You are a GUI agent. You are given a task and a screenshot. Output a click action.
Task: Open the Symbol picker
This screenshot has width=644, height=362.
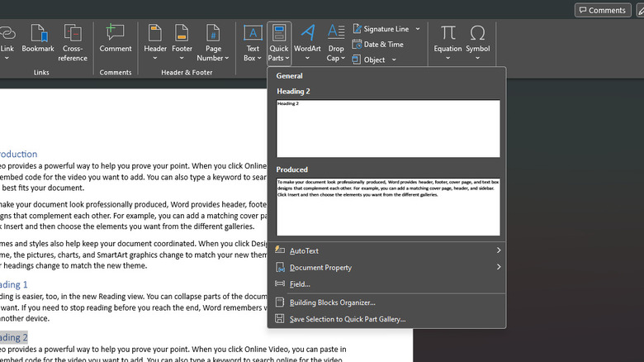coord(477,34)
